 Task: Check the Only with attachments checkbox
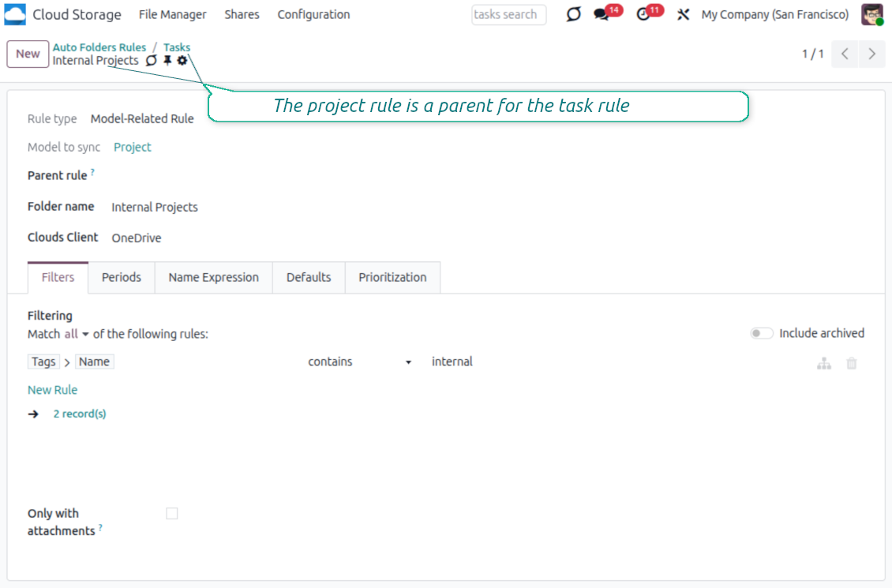pyautogui.click(x=172, y=514)
